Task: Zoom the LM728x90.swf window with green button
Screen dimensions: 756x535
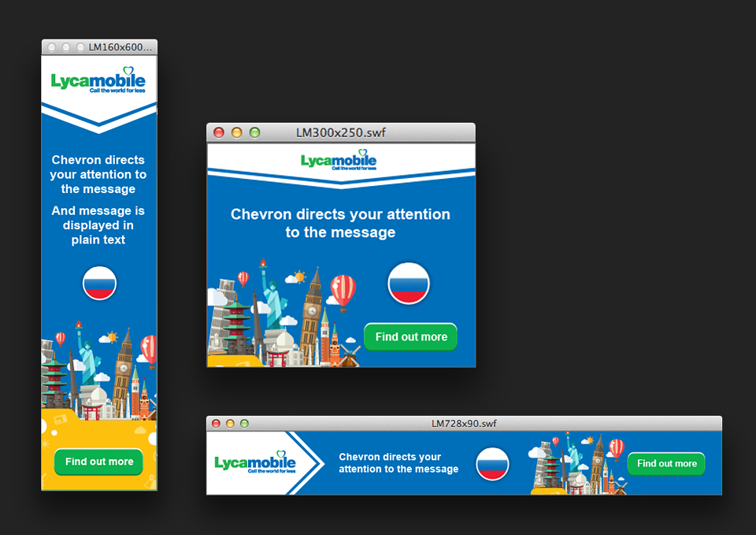Action: 244,424
